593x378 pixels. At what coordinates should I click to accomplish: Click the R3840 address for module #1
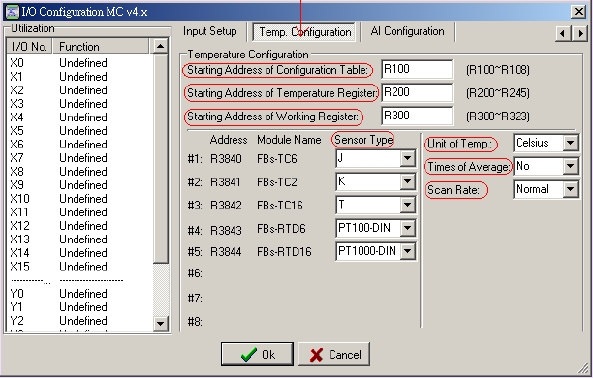point(226,159)
